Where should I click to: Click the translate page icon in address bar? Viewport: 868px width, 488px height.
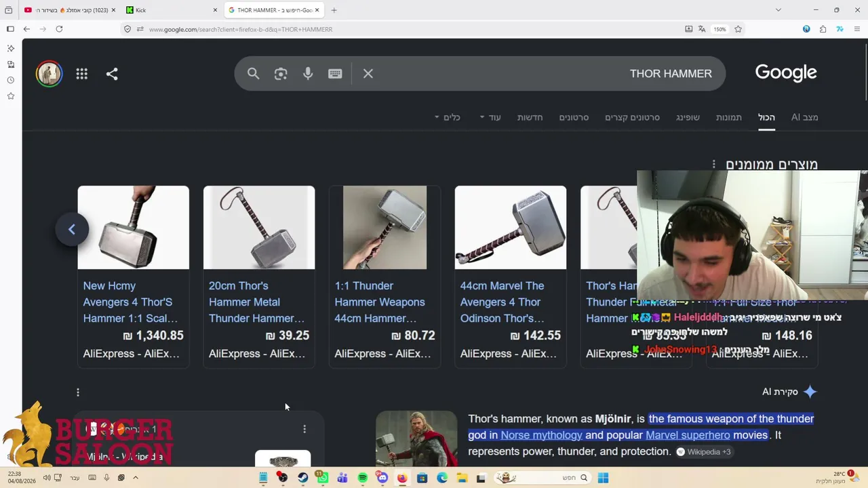702,29
